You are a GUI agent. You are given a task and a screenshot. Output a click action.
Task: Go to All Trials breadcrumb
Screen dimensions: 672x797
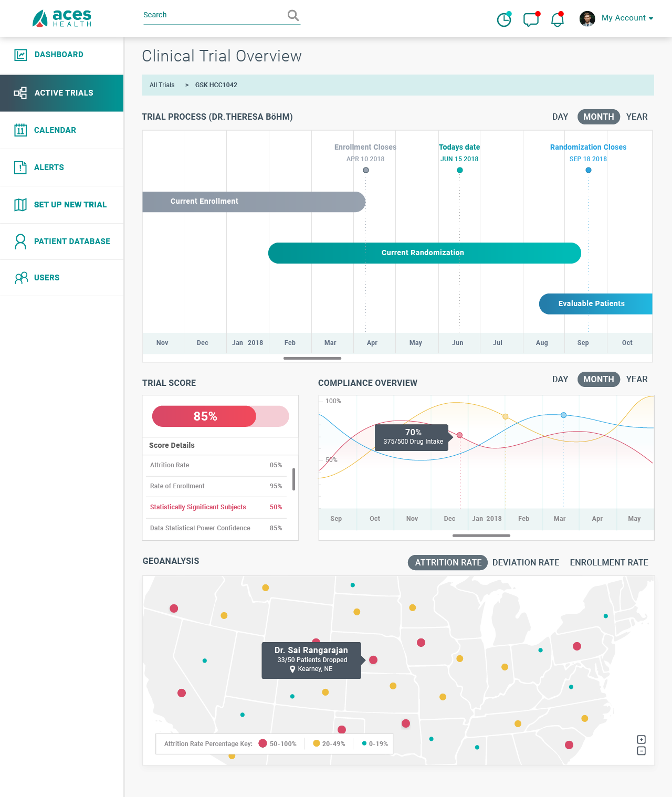coord(162,85)
